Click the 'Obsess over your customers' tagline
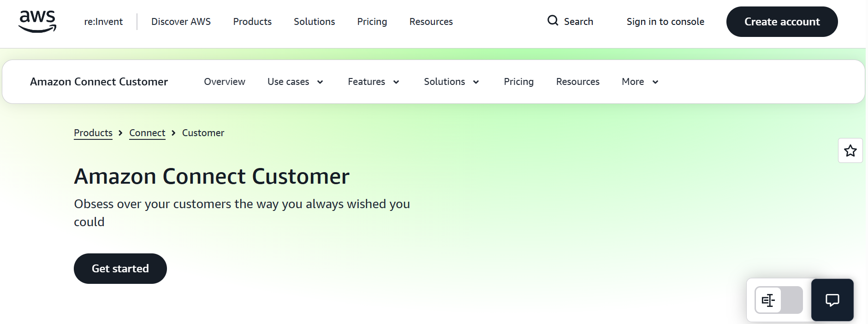This screenshot has height=324, width=868. coord(242,213)
